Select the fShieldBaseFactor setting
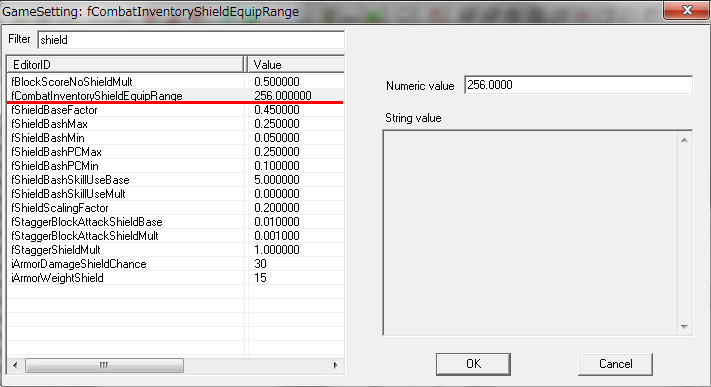The height and width of the screenshot is (387, 711). 175,110
